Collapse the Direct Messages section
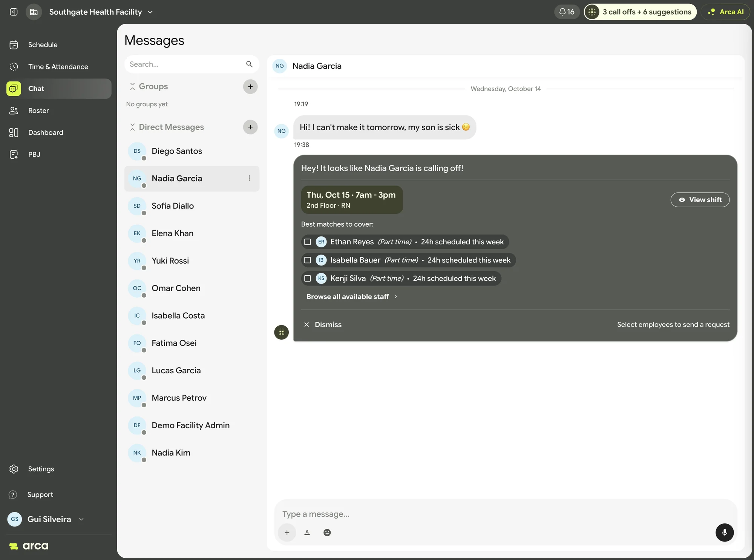 (132, 127)
